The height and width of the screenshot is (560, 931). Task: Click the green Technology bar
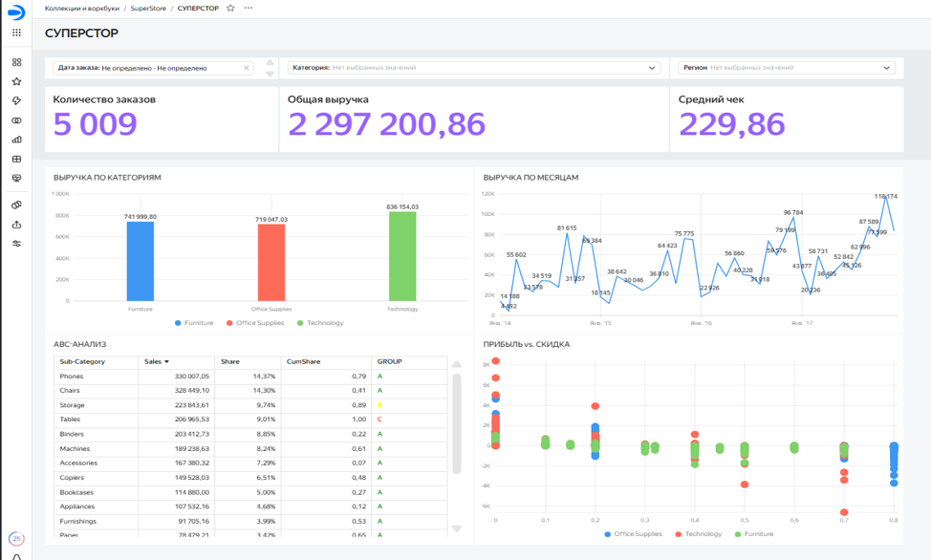pos(402,256)
